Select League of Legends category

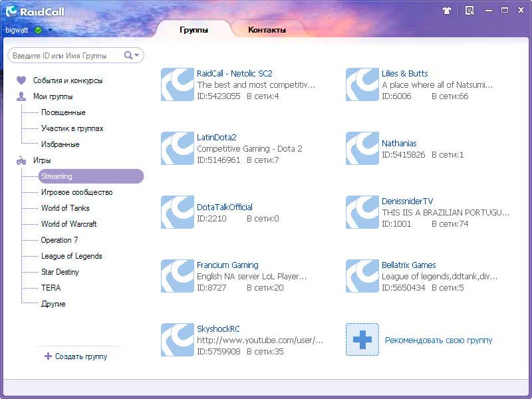[x=72, y=256]
